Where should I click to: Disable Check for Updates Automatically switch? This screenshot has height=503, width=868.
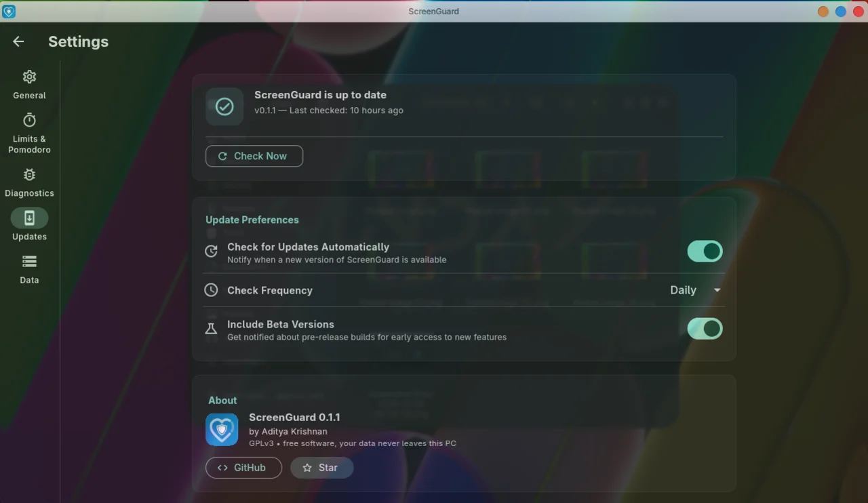(705, 251)
